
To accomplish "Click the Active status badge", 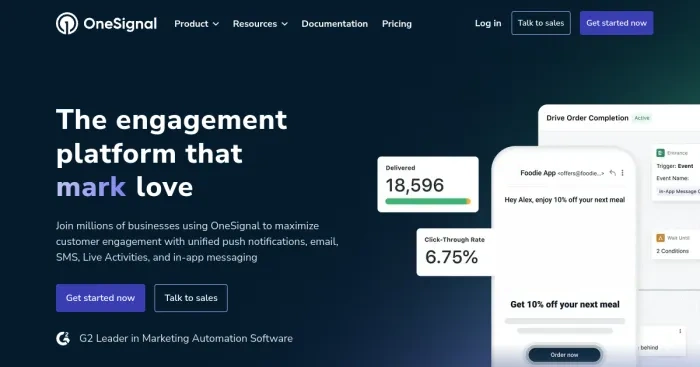I will click(642, 118).
